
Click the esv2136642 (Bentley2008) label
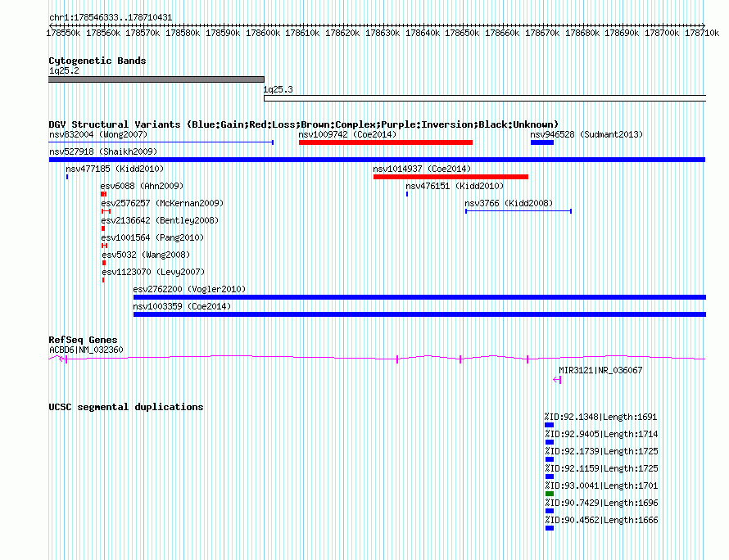[x=160, y=221]
